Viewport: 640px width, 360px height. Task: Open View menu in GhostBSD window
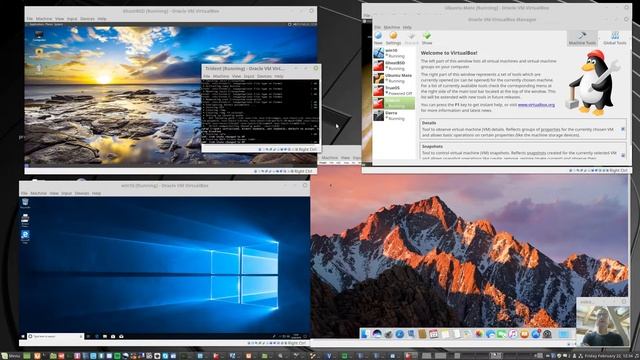click(x=60, y=19)
